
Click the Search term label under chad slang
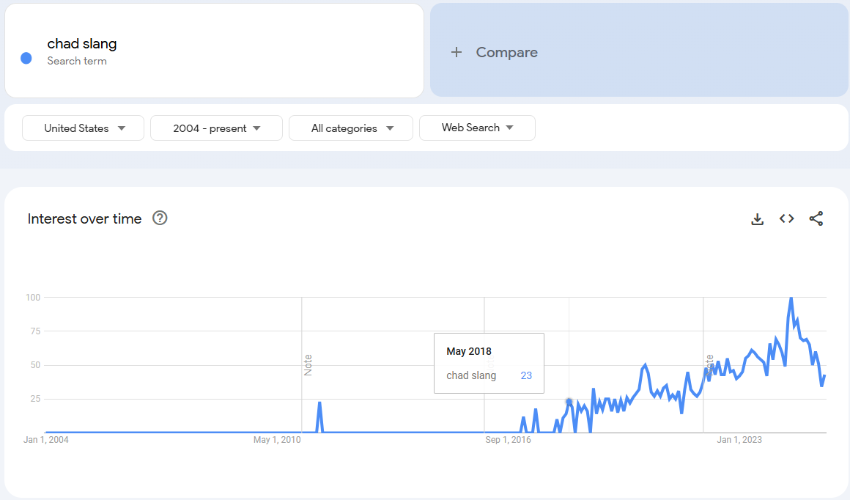pos(77,61)
